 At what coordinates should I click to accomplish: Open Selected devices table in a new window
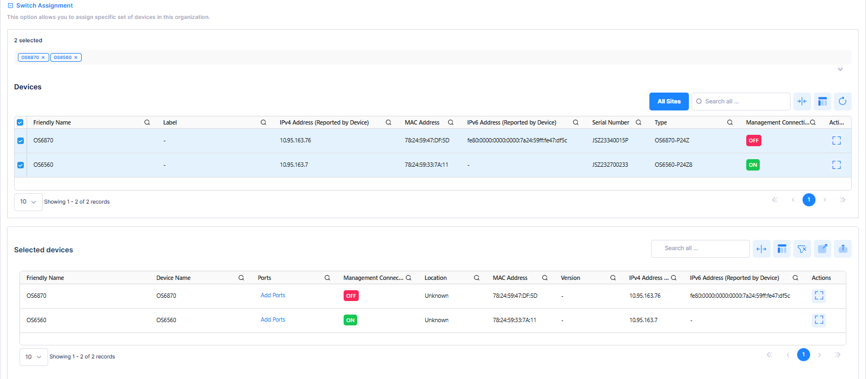pyautogui.click(x=823, y=249)
